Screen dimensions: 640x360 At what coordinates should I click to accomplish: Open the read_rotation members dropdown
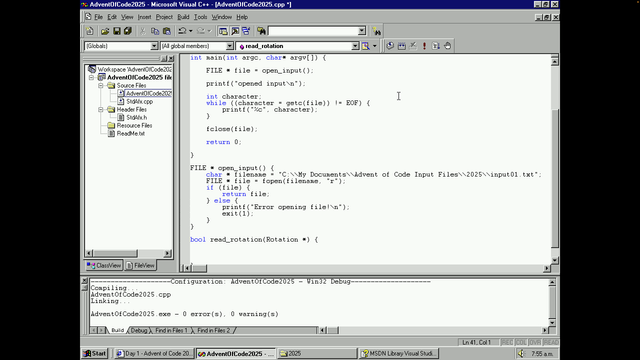[355, 46]
